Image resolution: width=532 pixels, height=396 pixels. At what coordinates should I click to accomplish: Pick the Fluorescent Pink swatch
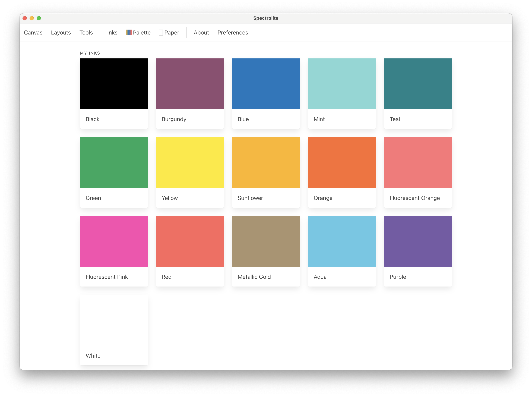point(114,241)
